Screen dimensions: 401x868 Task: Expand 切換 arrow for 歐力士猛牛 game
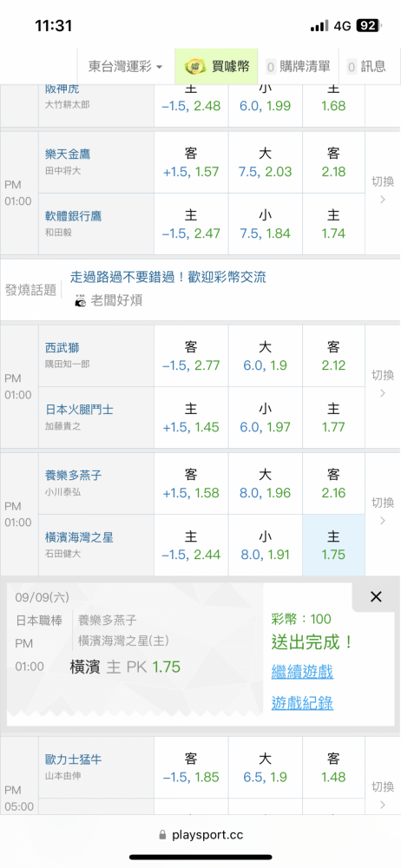click(x=383, y=794)
